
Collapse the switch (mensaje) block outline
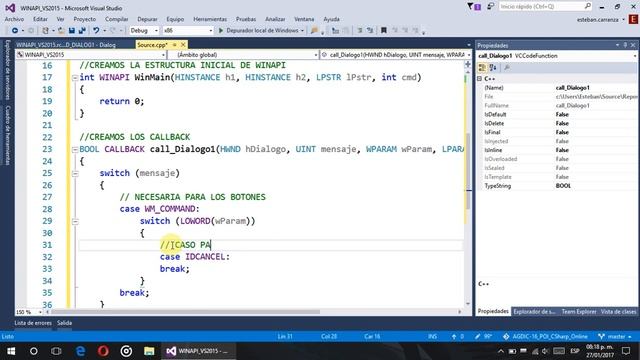point(75,174)
